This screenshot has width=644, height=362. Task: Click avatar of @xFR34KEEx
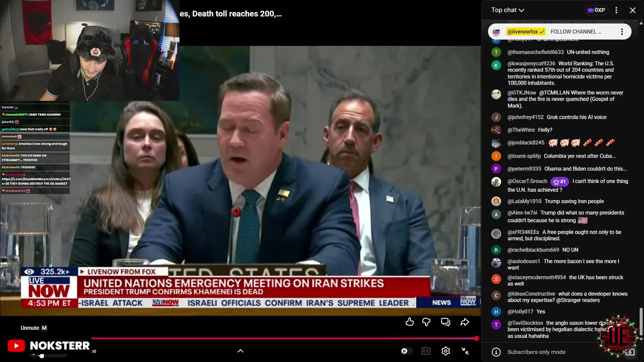pyautogui.click(x=496, y=234)
